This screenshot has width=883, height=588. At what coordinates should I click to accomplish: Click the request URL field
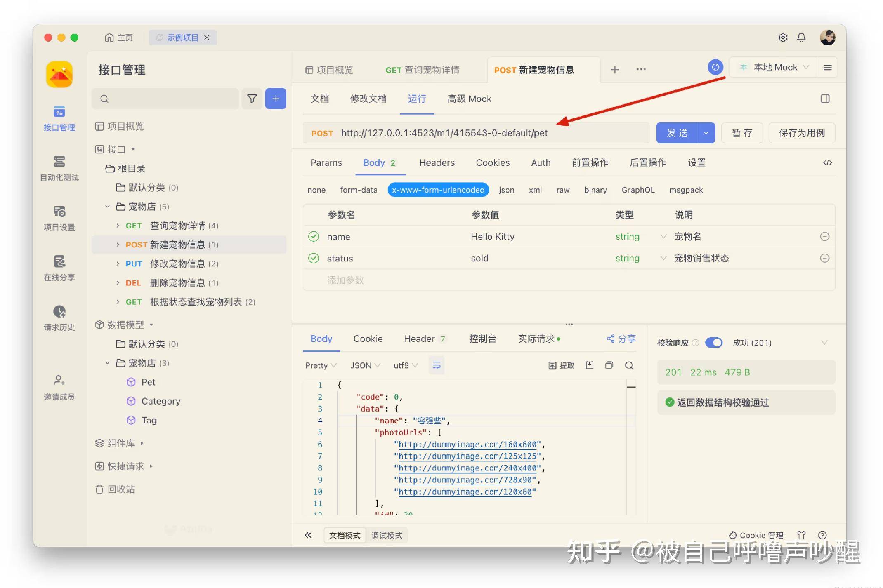pos(476,133)
